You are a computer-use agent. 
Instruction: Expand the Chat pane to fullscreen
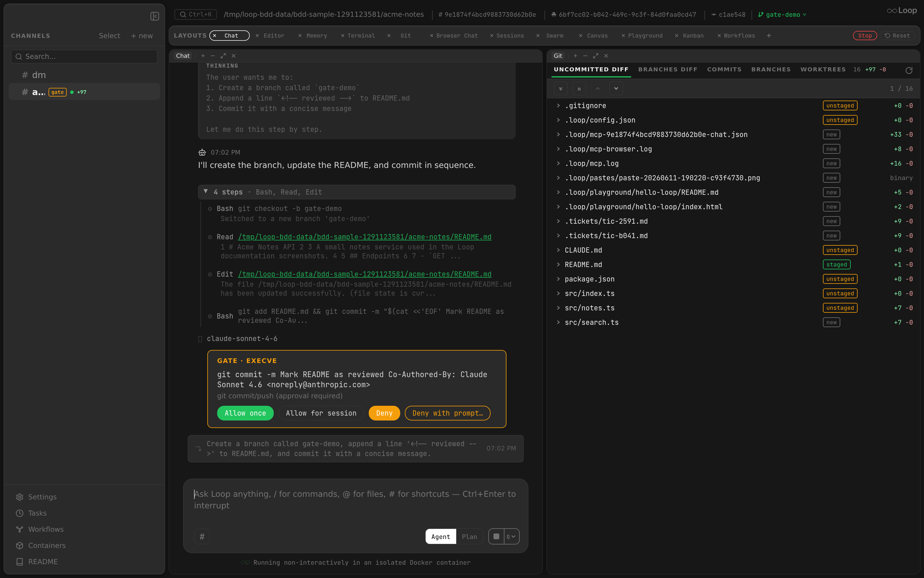[223, 56]
